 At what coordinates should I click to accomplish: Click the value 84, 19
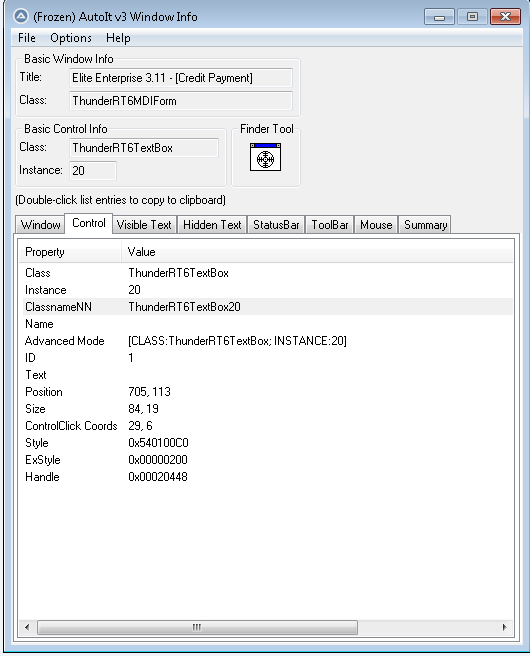point(143,409)
